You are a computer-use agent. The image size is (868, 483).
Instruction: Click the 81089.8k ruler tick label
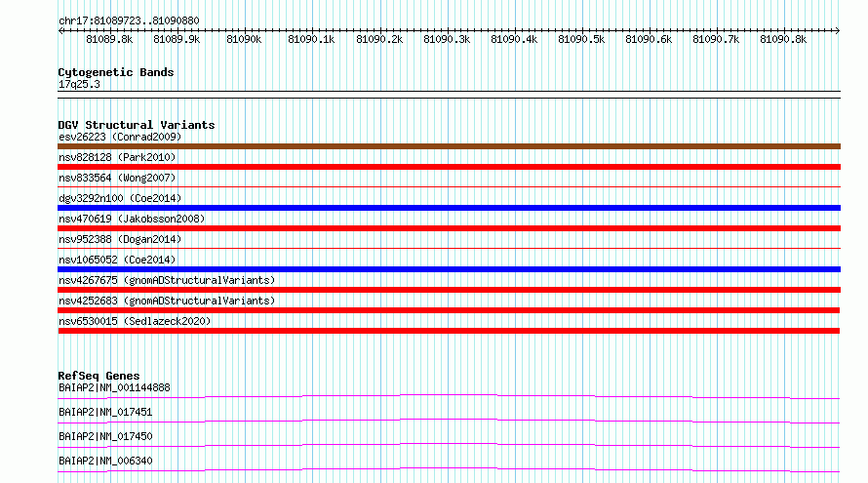pyautogui.click(x=109, y=39)
